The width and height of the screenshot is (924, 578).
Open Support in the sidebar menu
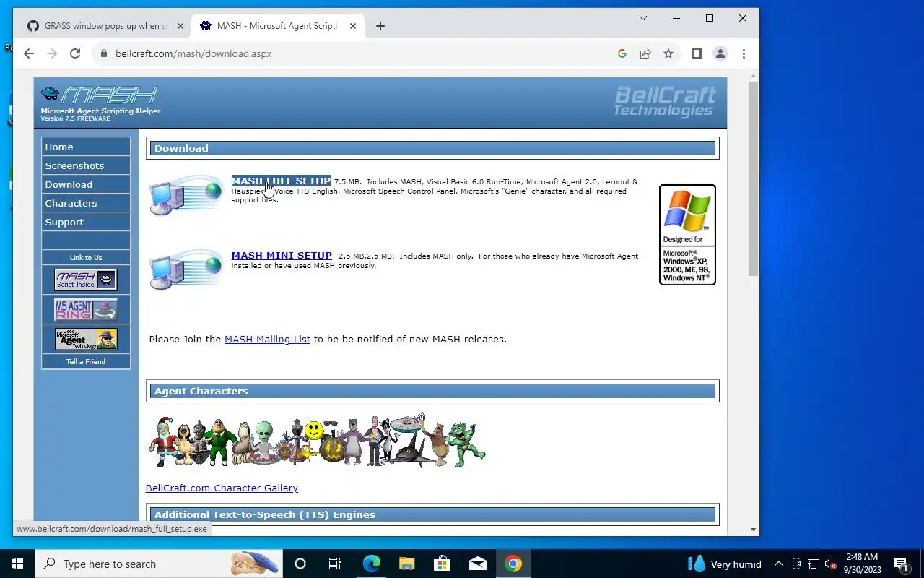tap(86, 222)
